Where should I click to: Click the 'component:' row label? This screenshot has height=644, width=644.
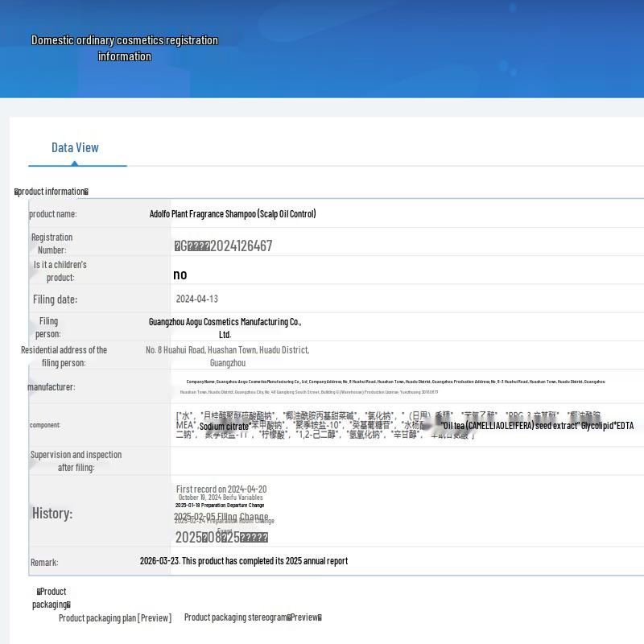click(x=45, y=425)
